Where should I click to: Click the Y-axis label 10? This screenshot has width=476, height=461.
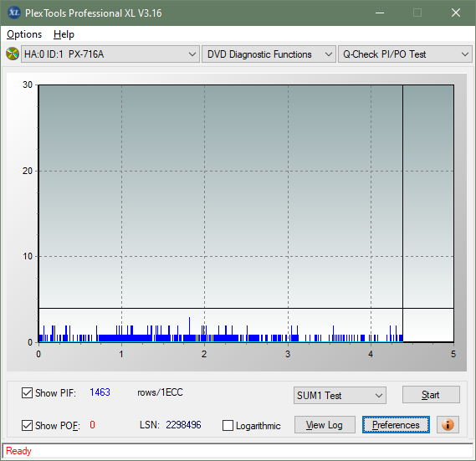(x=28, y=256)
